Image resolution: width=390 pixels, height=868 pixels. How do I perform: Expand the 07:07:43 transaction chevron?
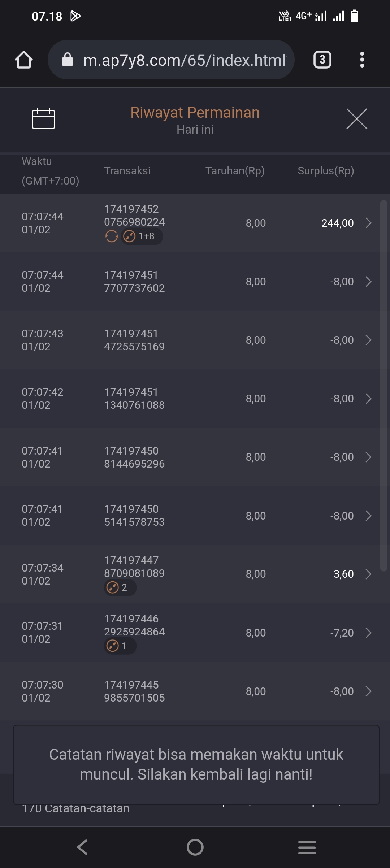(x=368, y=340)
